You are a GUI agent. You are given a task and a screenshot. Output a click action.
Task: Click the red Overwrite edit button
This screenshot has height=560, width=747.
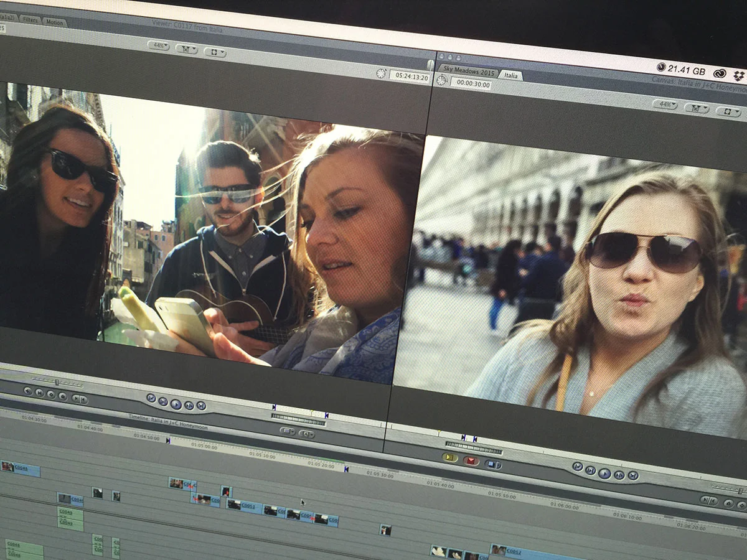pyautogui.click(x=471, y=461)
